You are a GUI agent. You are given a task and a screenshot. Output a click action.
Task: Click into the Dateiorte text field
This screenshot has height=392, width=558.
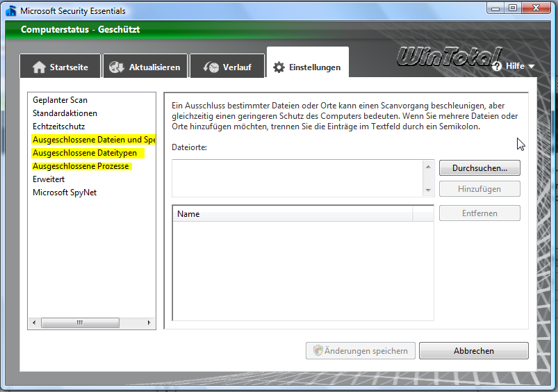[x=297, y=178]
